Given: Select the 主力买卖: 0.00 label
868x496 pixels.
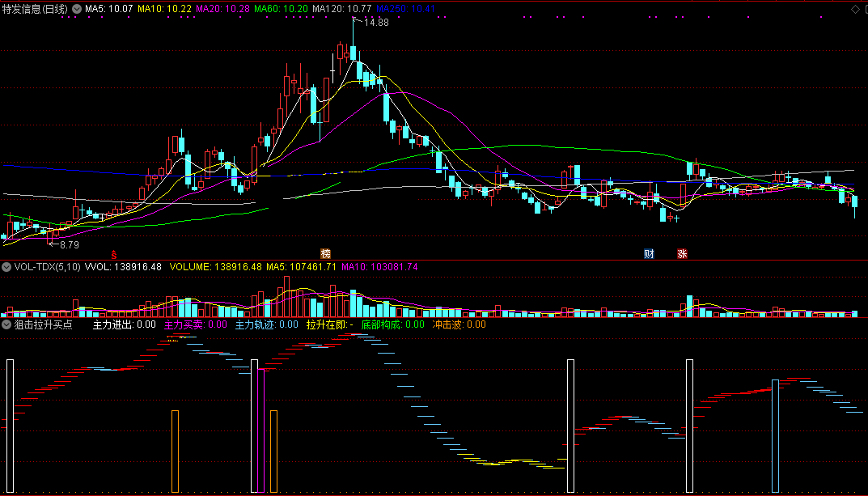Looking at the screenshot, I should (196, 324).
